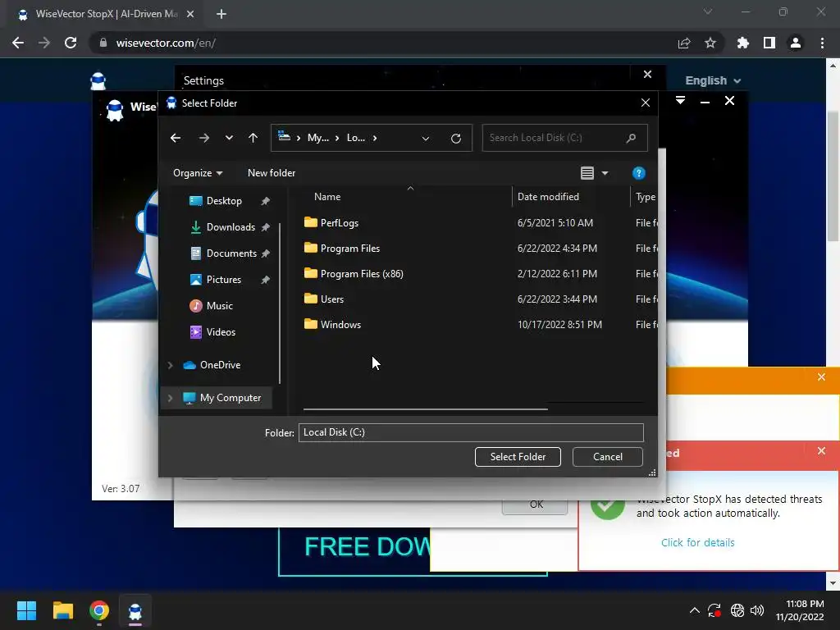Reload the Chrome page
The image size is (840, 630).
(x=71, y=43)
